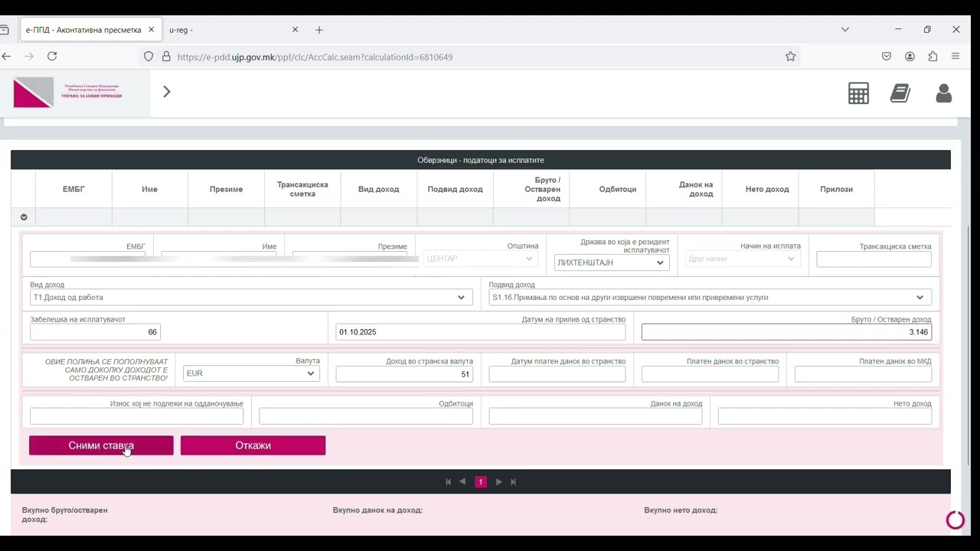Image resolution: width=980 pixels, height=551 pixels.
Task: Click the Откажи button
Action: [253, 445]
